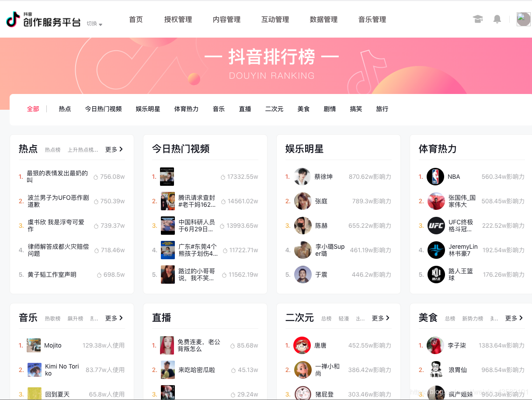Image resolution: width=532 pixels, height=400 pixels.
Task: Open video thumbnail 路过的小哥哥说
Action: pos(168,275)
